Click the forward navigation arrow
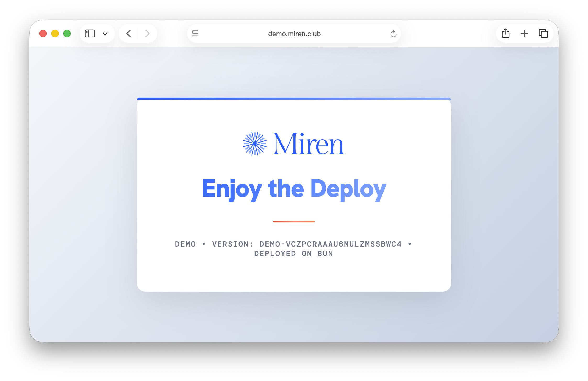Viewport: 588px width, 381px height. [x=147, y=34]
